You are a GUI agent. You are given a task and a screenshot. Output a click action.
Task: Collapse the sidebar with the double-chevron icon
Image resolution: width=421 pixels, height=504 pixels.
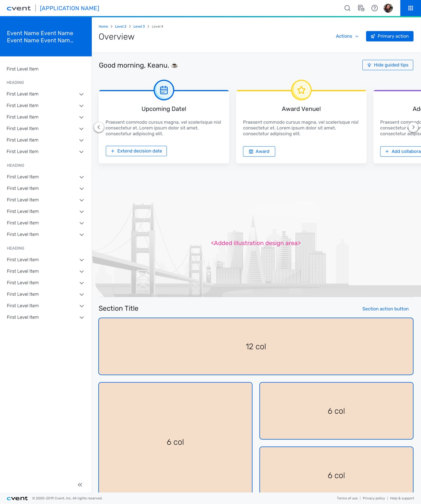(x=80, y=484)
